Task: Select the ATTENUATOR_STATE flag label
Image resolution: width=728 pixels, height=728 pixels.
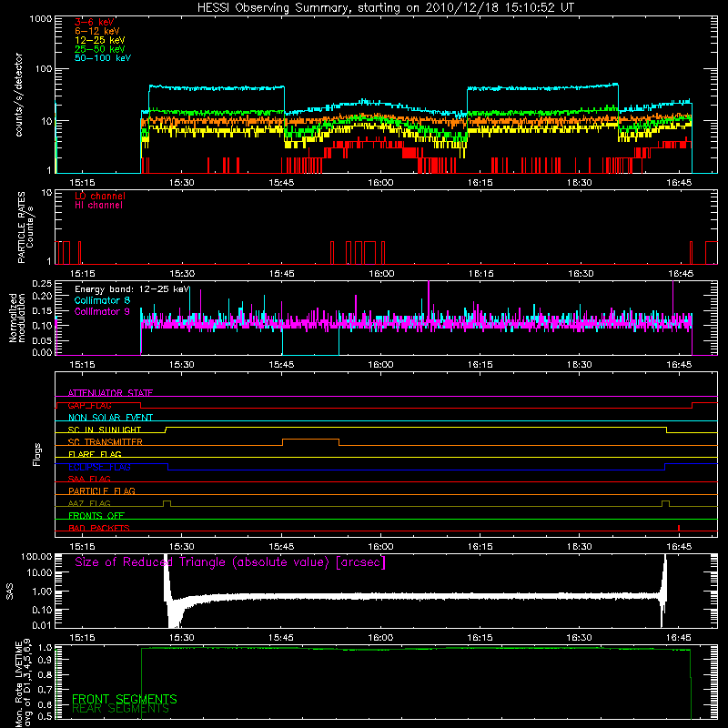Action: pos(110,393)
